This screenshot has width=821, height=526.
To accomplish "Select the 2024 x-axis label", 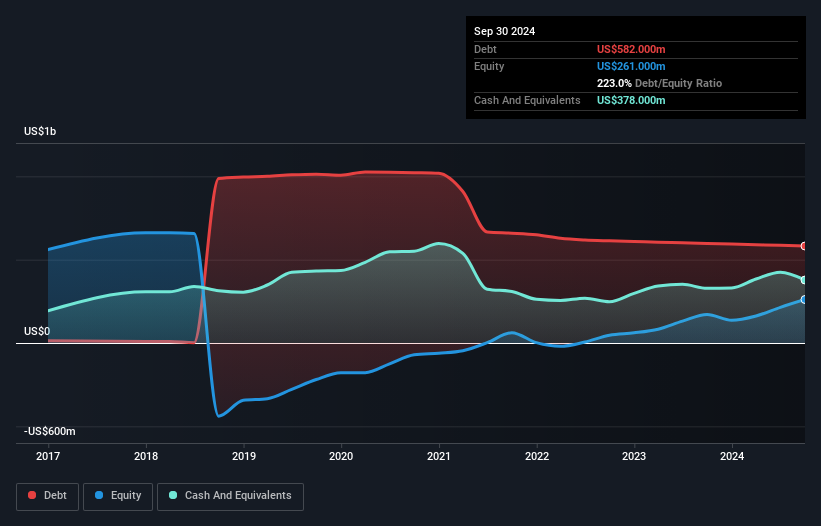I will click(x=732, y=456).
